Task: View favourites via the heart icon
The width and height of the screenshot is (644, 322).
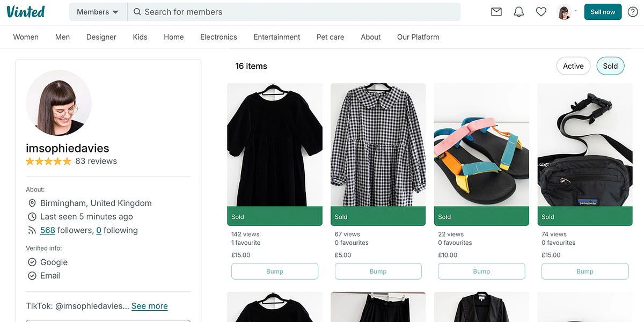Action: (541, 11)
